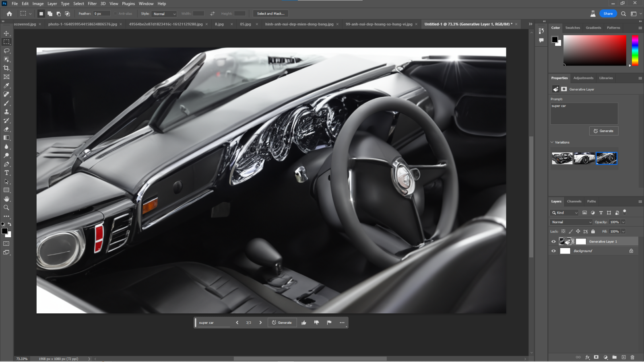The height and width of the screenshot is (362, 644).
Task: Thumbs up the generated variation
Action: [304, 323]
